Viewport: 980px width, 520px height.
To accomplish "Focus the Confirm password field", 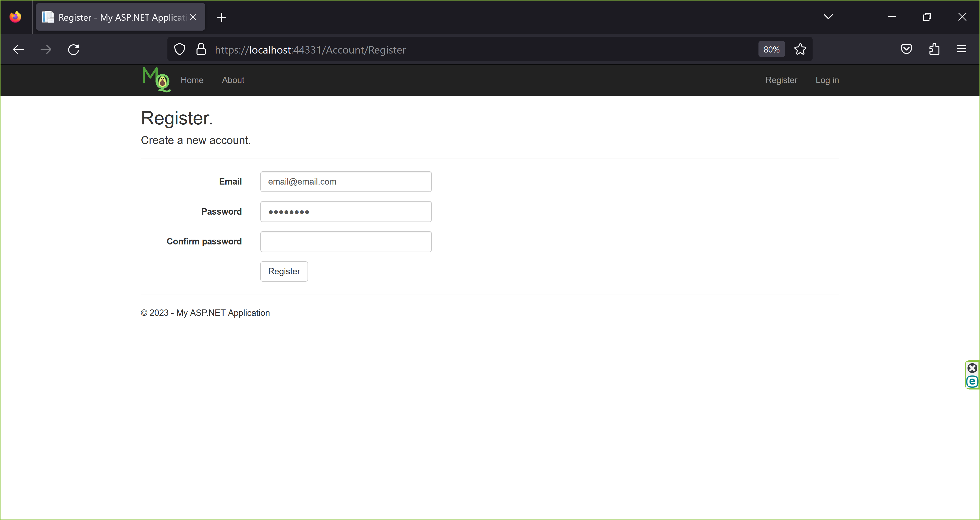I will [346, 242].
